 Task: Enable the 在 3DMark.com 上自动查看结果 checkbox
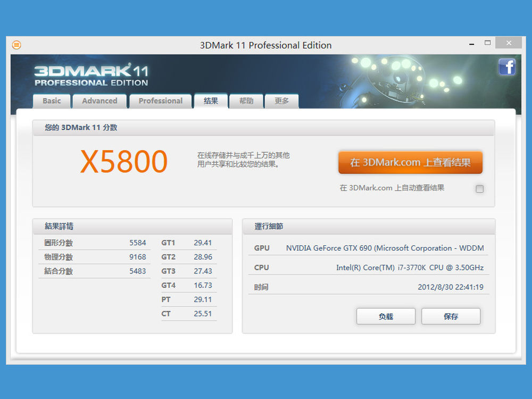tap(479, 188)
